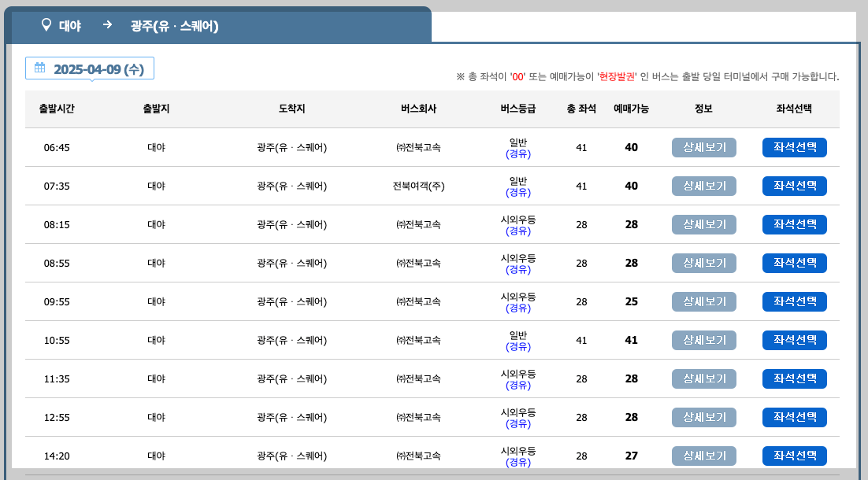Open 상세보기 for the 10:55 일반 bus
This screenshot has width=868, height=480.
(703, 340)
